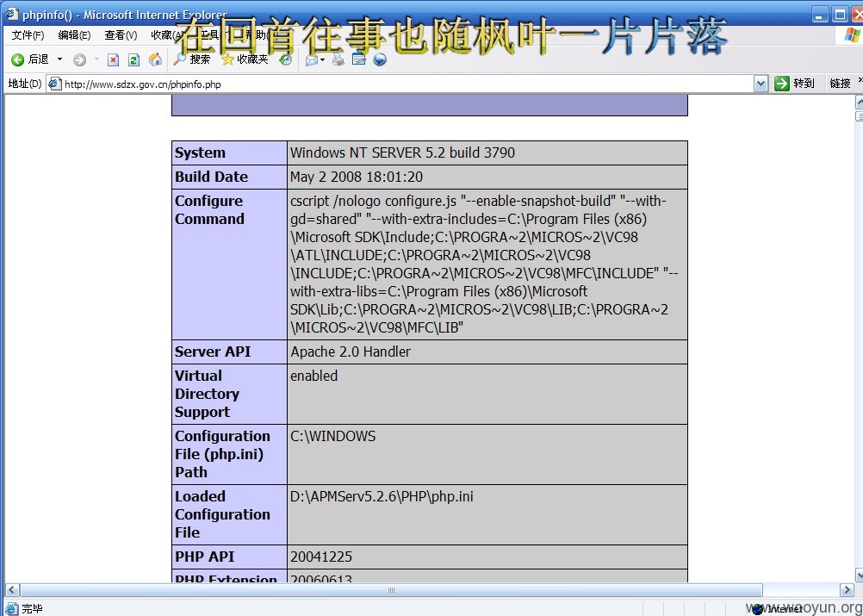Viewport: 863px width, 616px height.
Task: Print the page with printer icon
Action: point(338,59)
